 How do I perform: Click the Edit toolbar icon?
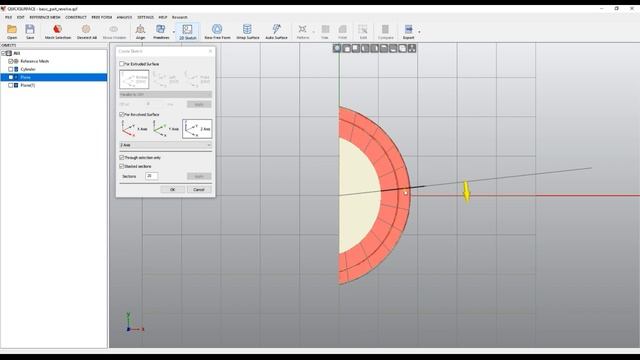click(363, 32)
